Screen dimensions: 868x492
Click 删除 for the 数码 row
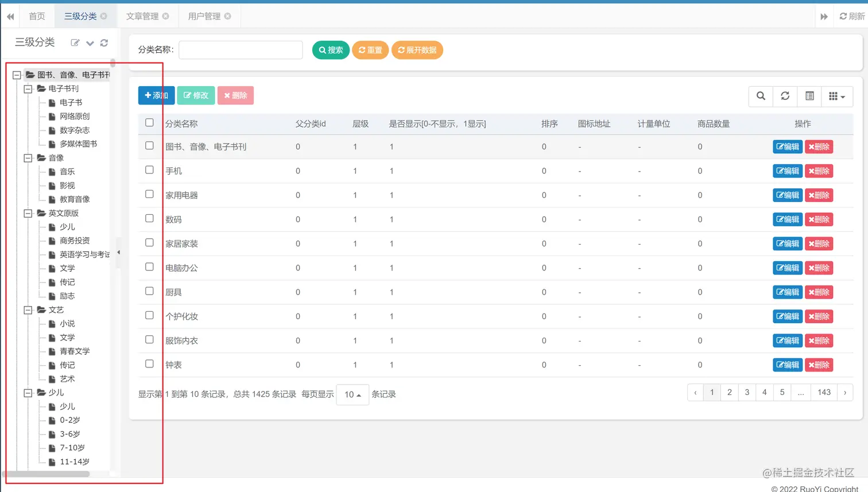point(819,219)
